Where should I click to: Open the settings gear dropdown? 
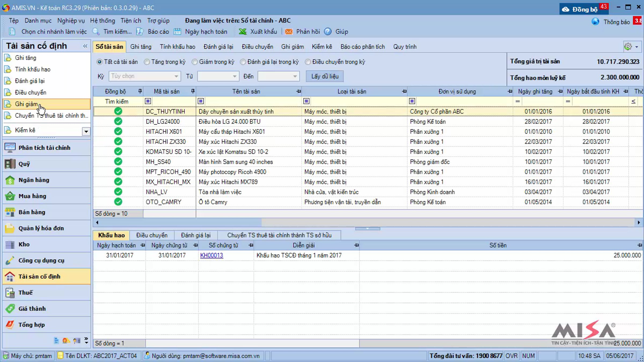[x=632, y=47]
